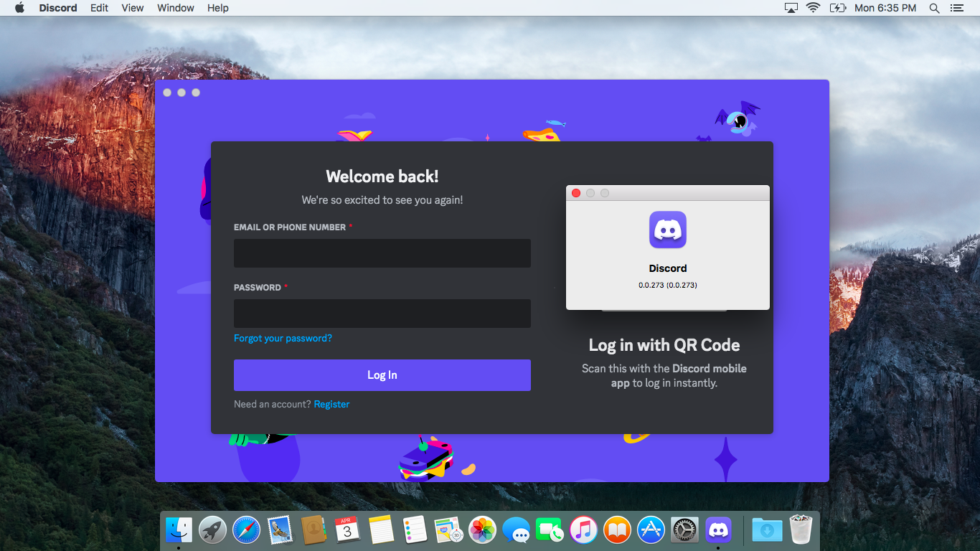Screen dimensions: 980x551
Task: Open Maps icon in dock
Action: point(448,530)
